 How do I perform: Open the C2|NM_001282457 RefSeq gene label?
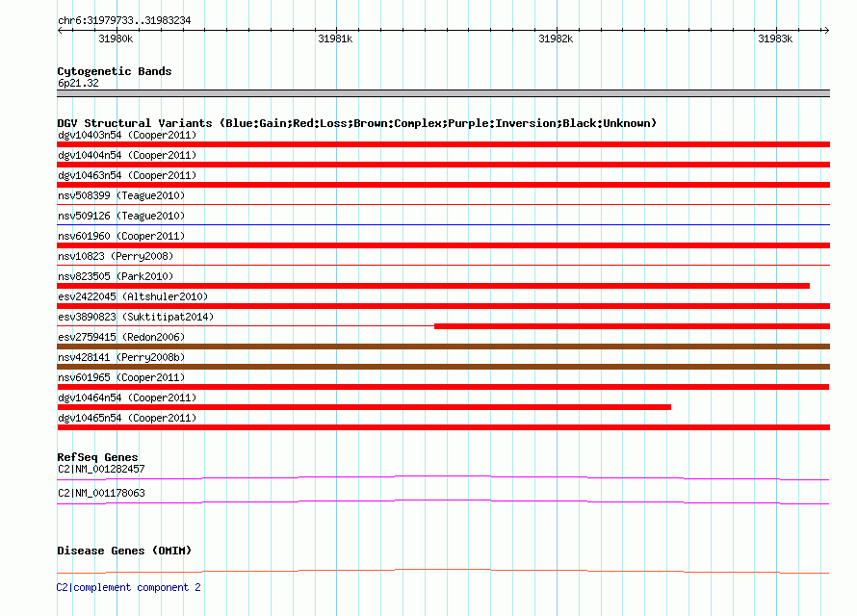coord(101,469)
